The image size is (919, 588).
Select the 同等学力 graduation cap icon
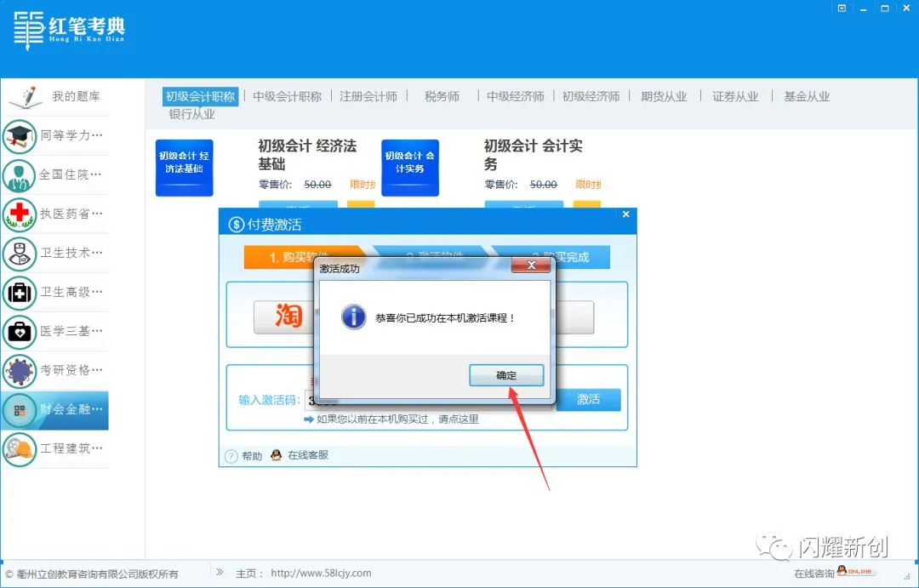[x=20, y=136]
